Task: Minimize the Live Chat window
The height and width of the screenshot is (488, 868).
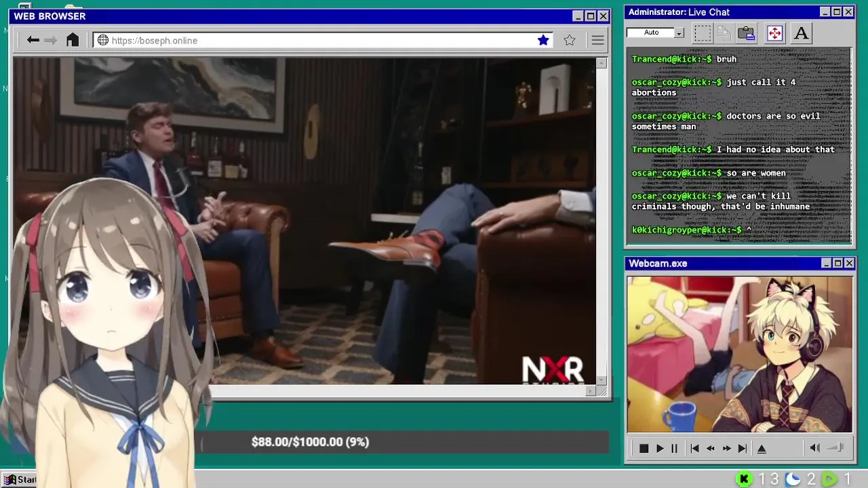Action: coord(825,12)
